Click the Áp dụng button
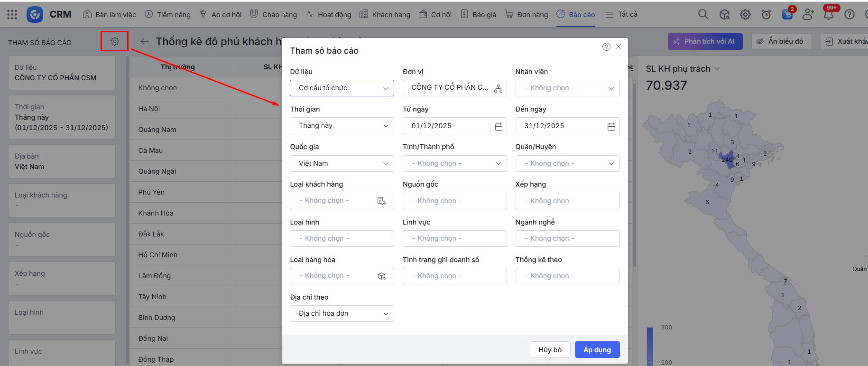 (x=597, y=350)
